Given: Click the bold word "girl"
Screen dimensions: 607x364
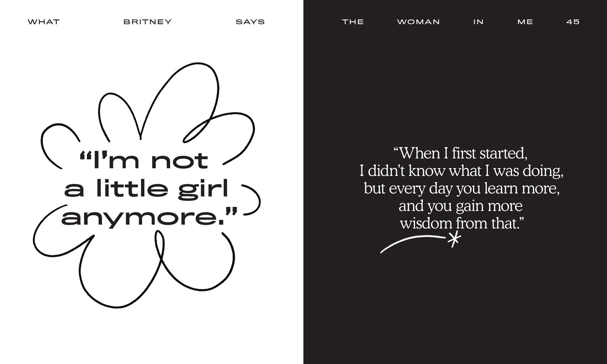Looking at the screenshot, I should [x=203, y=189].
